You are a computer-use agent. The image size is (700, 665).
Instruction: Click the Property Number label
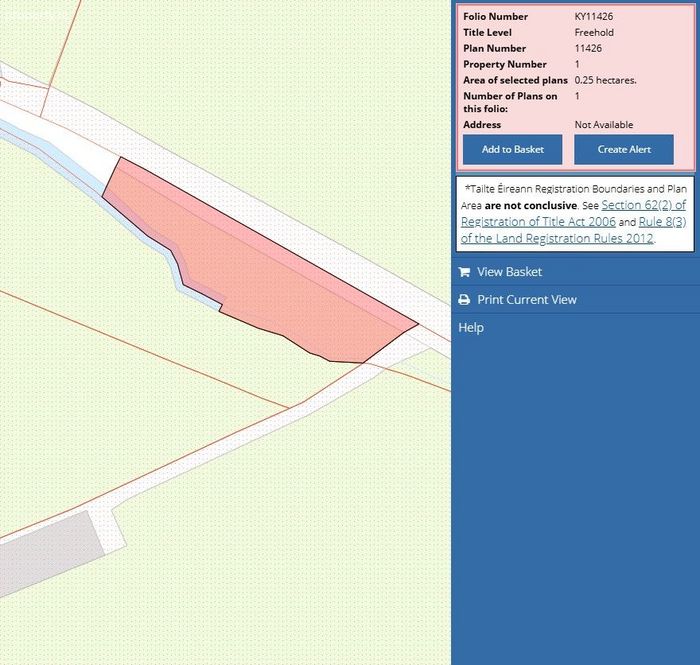point(505,64)
